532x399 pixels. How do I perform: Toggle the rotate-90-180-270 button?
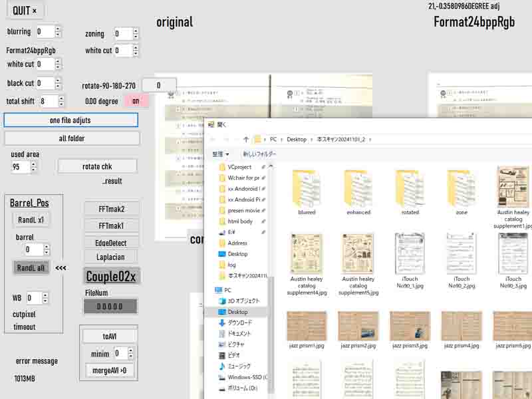coord(158,86)
